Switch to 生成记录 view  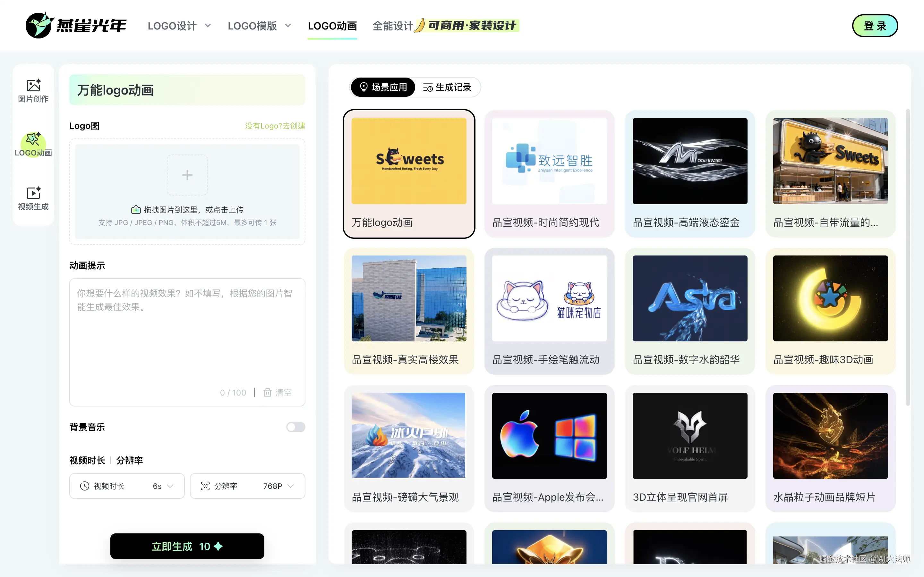(447, 88)
